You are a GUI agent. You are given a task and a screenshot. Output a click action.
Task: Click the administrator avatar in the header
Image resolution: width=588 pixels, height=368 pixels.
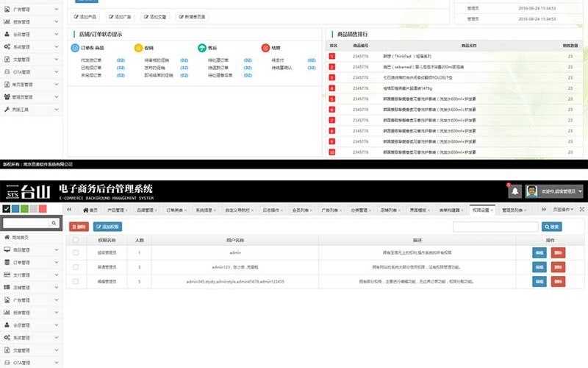click(531, 191)
